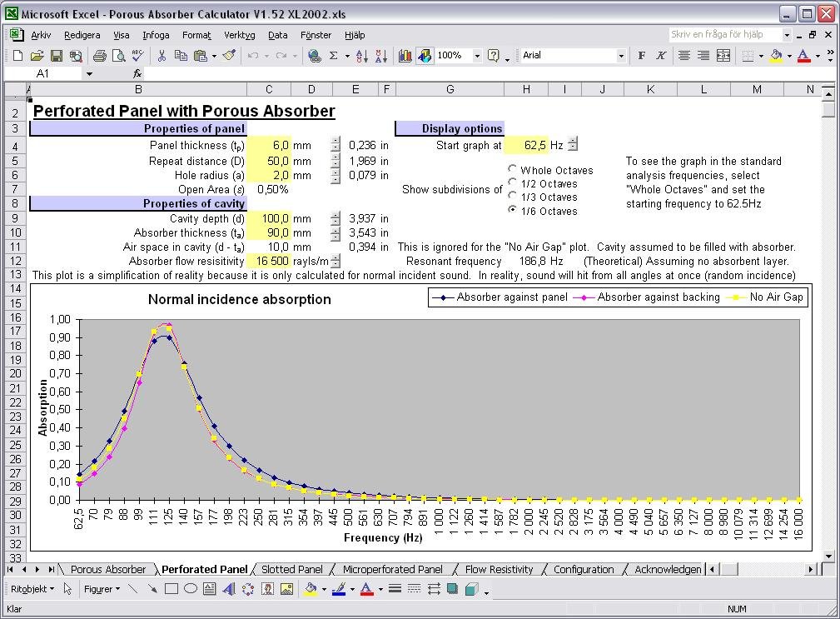Open the Ritobjekt drawing menu button
This screenshot has width=840, height=619.
[32, 589]
